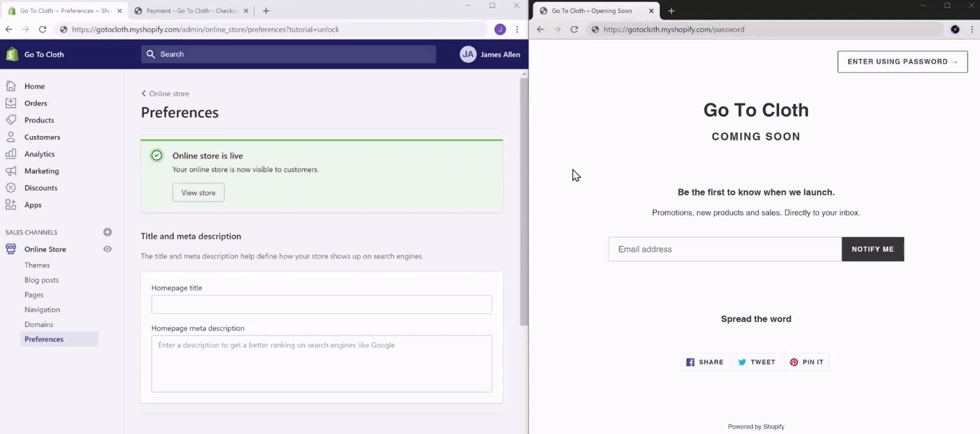Open Themes under Online Store

pyautogui.click(x=37, y=265)
